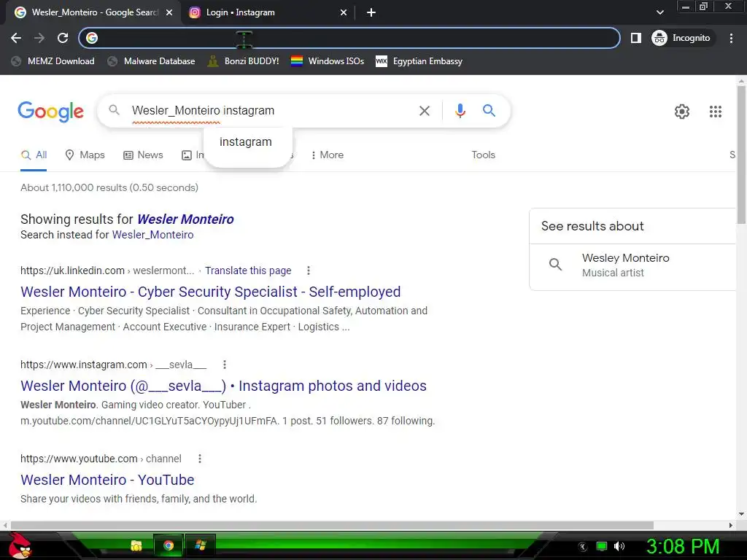Screen dimensions: 747x560
Task: Click the Windows flag taskbar icon
Action: coord(200,545)
